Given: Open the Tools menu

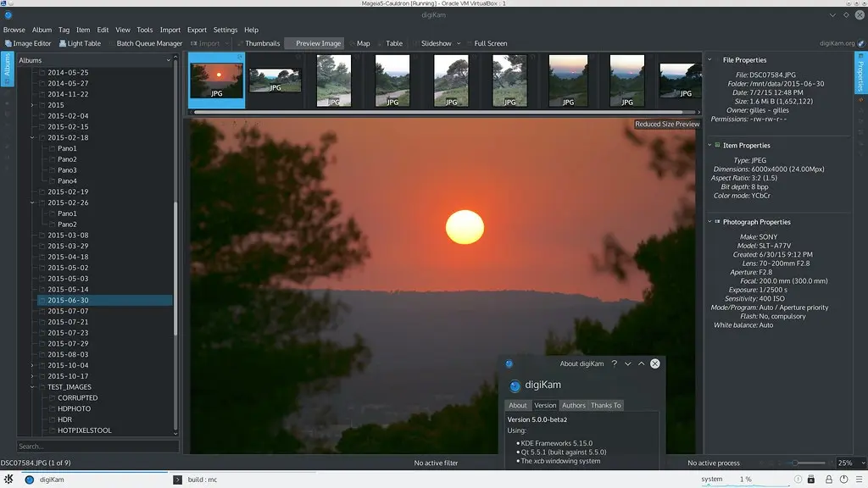Looking at the screenshot, I should tap(144, 29).
